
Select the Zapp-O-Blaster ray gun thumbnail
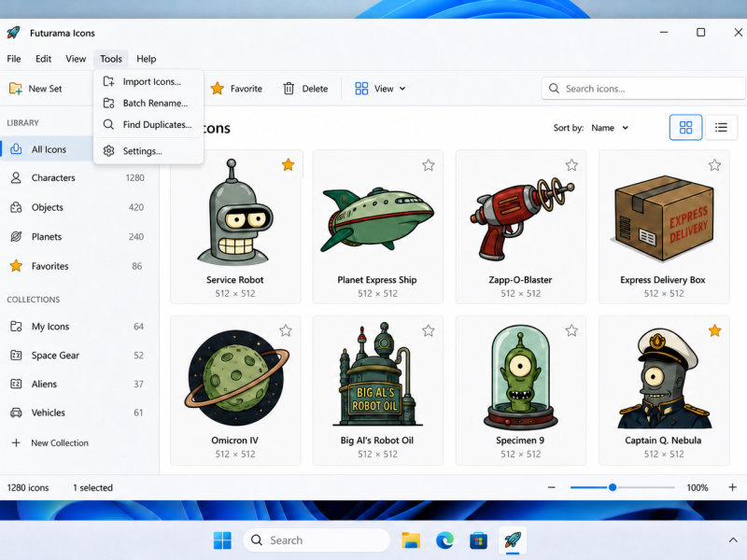tap(522, 218)
